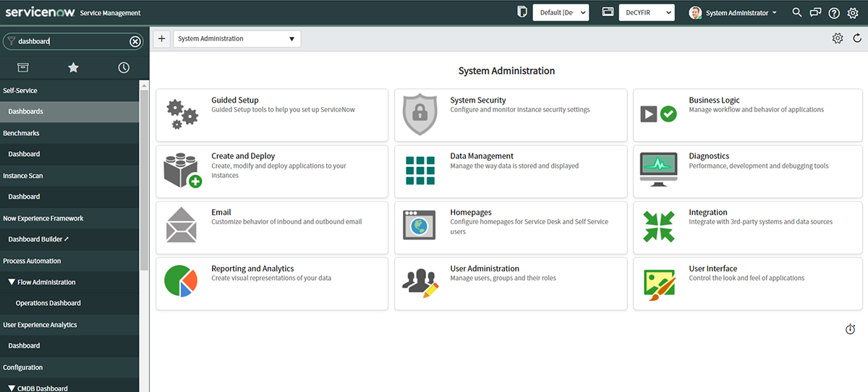Click into the navigator filter field
The image size is (868, 392).
(72, 41)
